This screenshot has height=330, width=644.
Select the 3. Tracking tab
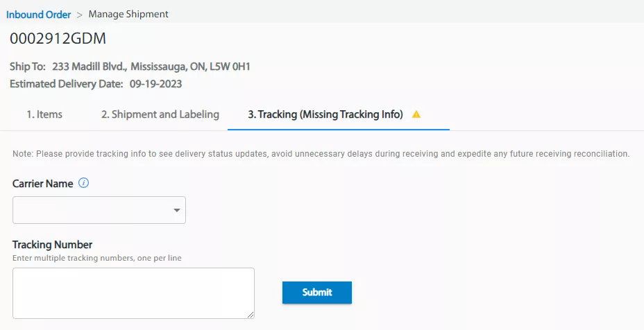[325, 114]
